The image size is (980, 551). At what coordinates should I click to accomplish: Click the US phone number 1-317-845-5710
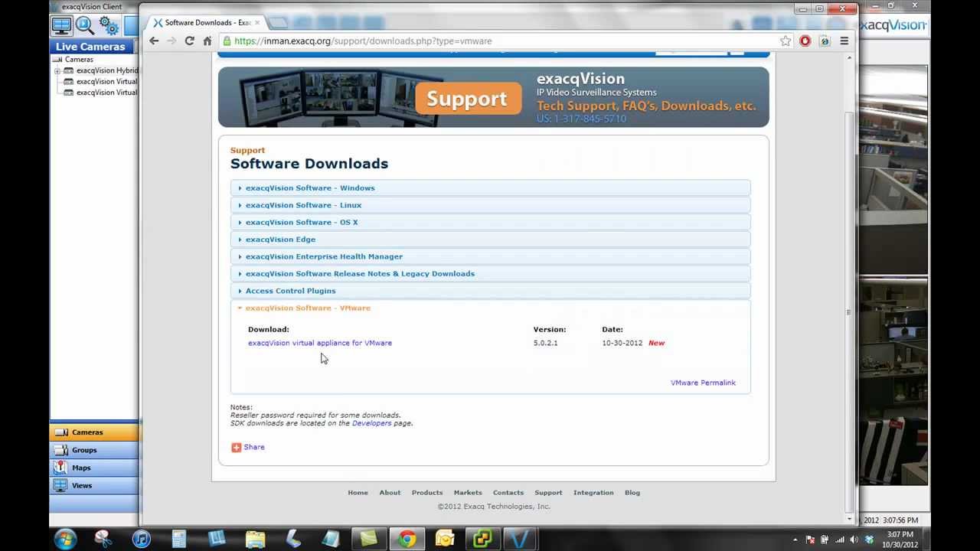[581, 119]
